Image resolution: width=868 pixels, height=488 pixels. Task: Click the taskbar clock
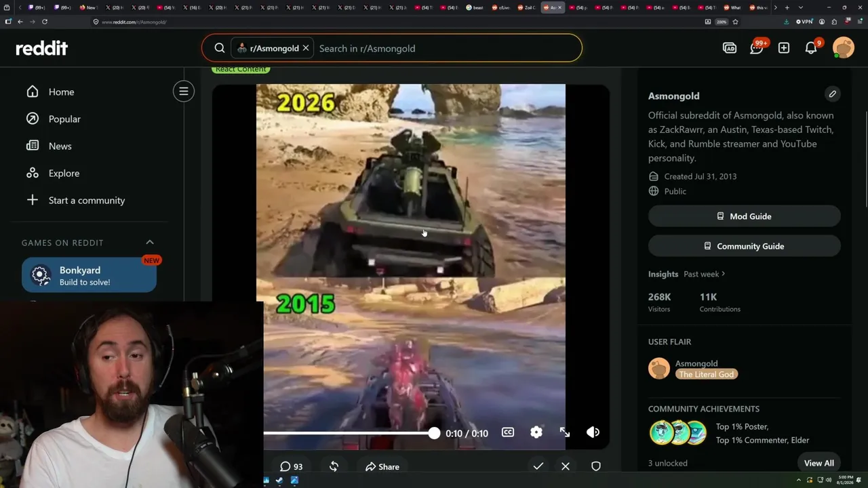[846, 480]
